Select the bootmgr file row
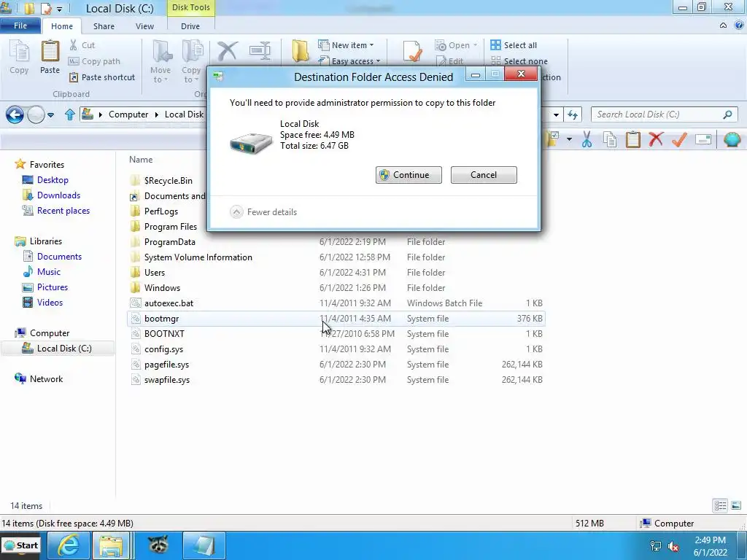This screenshot has width=747, height=560. coord(336,319)
